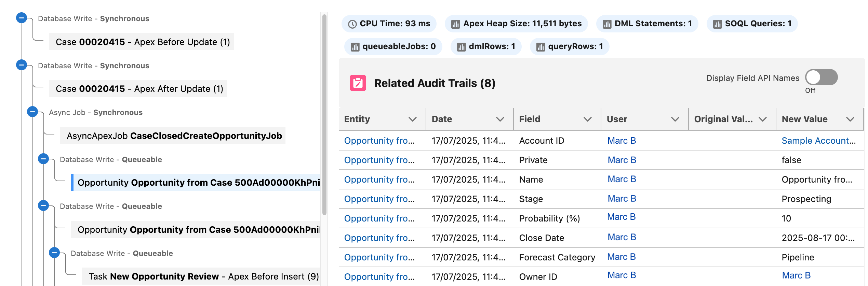Viewport: 868px width, 286px height.
Task: Open the Entity column dropdown menu
Action: click(412, 119)
